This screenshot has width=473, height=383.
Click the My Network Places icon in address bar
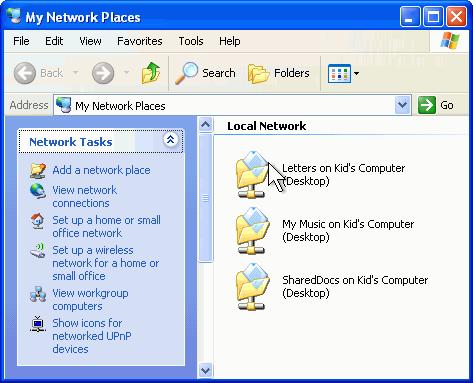click(x=64, y=105)
